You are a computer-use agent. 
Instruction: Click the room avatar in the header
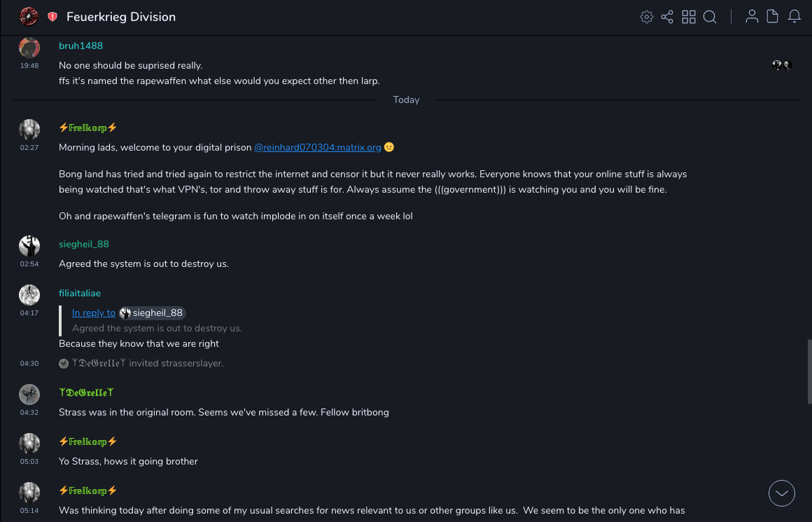[x=29, y=16]
